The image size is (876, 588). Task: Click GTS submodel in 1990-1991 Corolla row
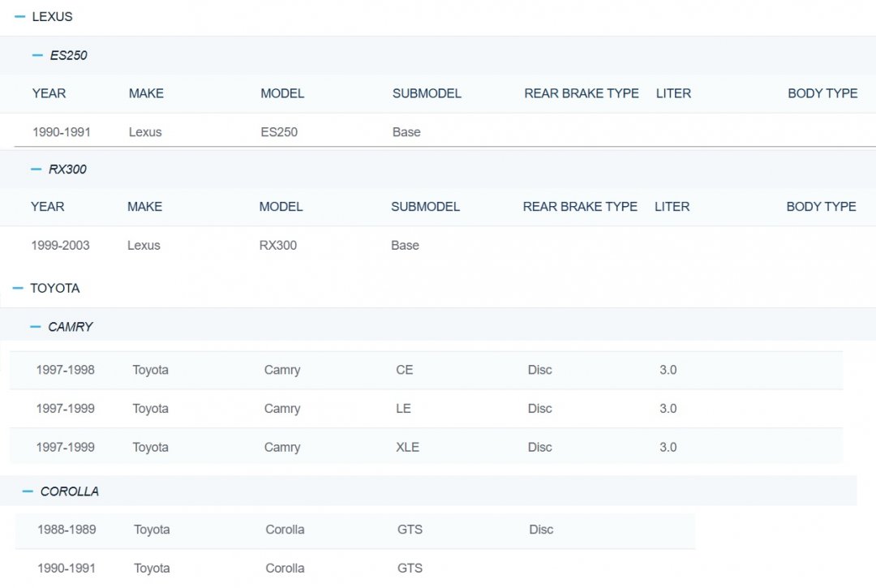pyautogui.click(x=410, y=569)
